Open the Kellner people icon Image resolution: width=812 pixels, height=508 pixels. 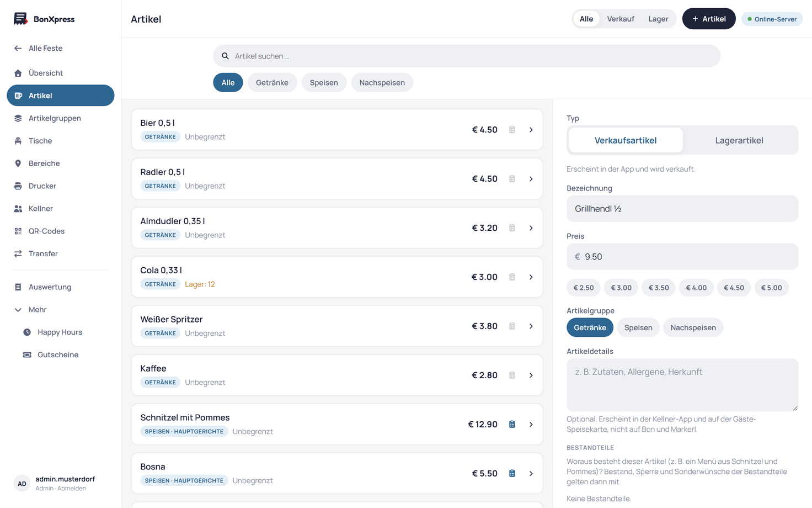point(18,209)
